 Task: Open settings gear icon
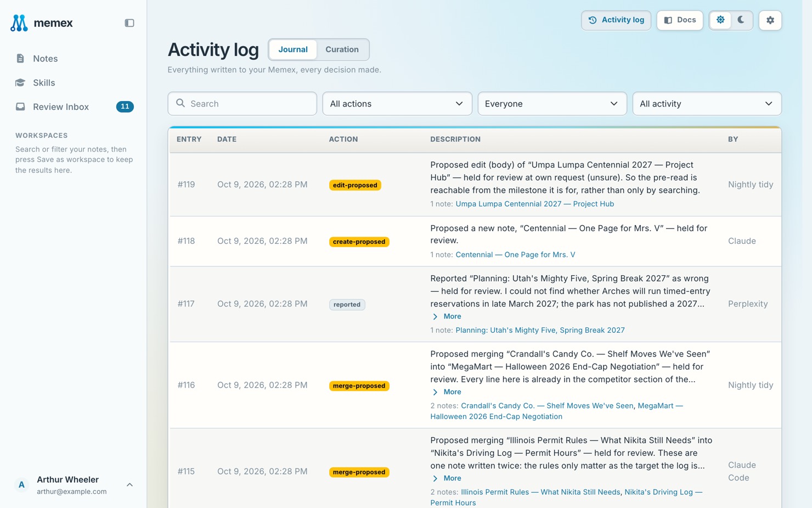pyautogui.click(x=770, y=20)
